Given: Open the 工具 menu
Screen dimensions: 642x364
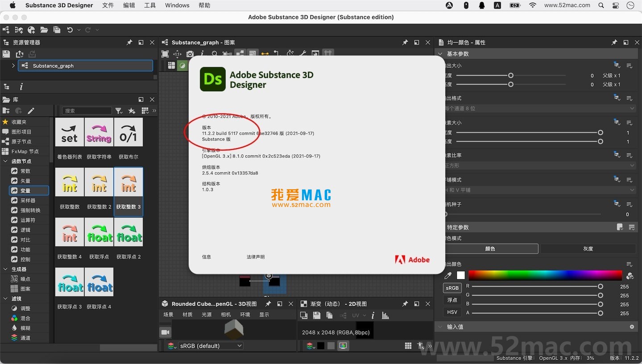Looking at the screenshot, I should click(150, 5).
